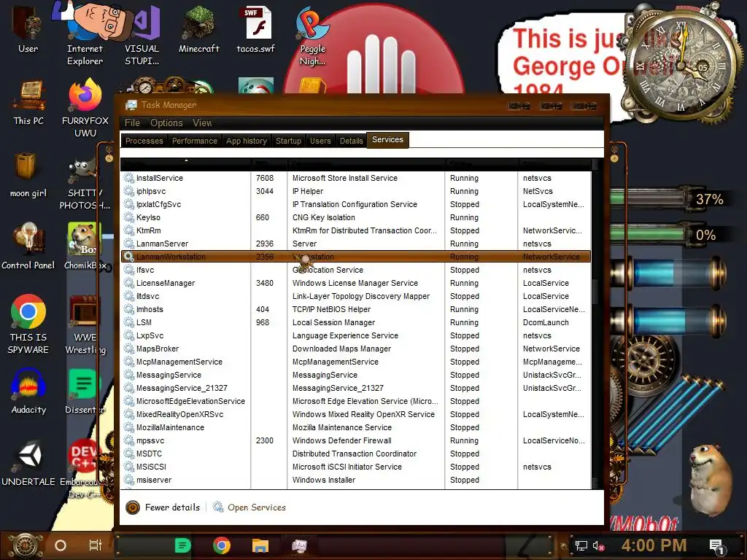This screenshot has height=560, width=747.
Task: Open the View menu in Task Manager
Action: (202, 122)
